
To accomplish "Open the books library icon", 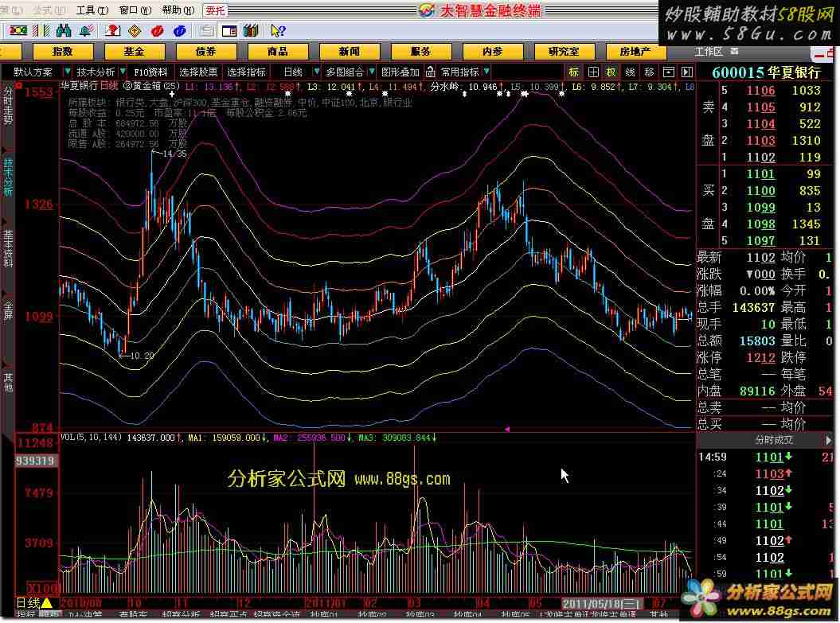I will pyautogui.click(x=251, y=31).
